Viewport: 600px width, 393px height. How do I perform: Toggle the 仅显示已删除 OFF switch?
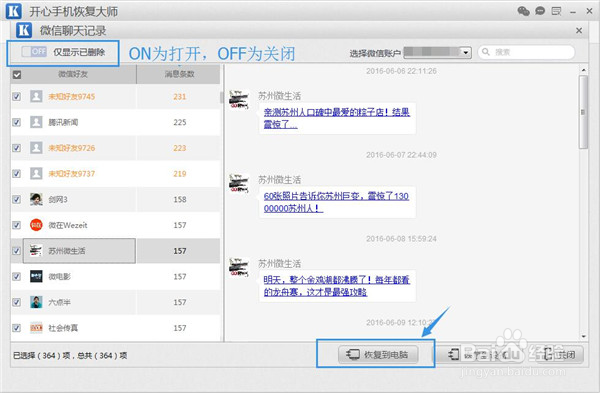pyautogui.click(x=34, y=52)
